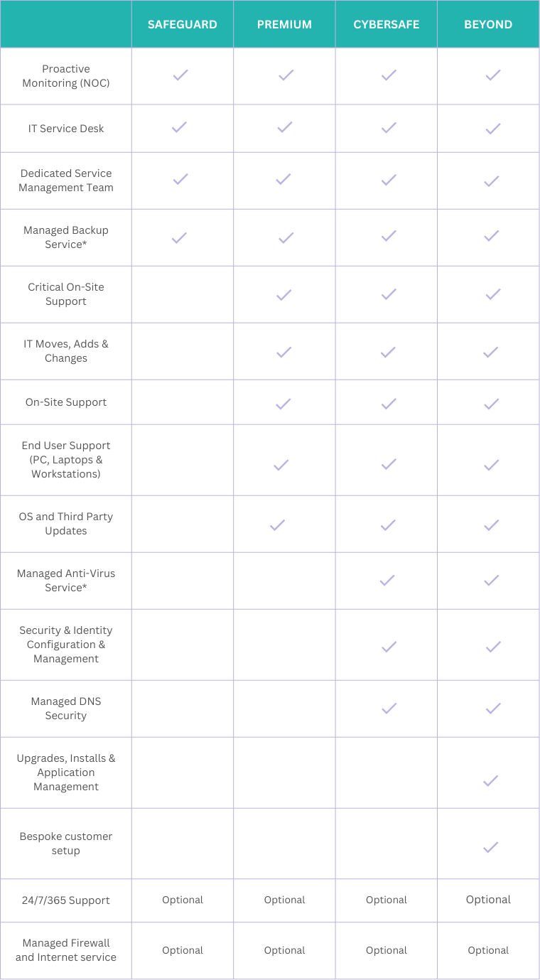This screenshot has height=980, width=540.
Task: Select the PREMIUM column header
Action: 284,24
